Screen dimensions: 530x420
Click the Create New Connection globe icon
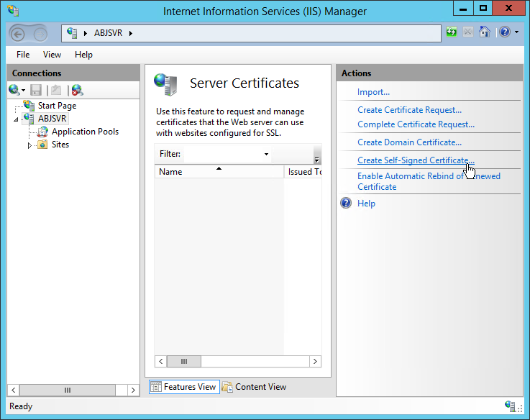coord(14,90)
